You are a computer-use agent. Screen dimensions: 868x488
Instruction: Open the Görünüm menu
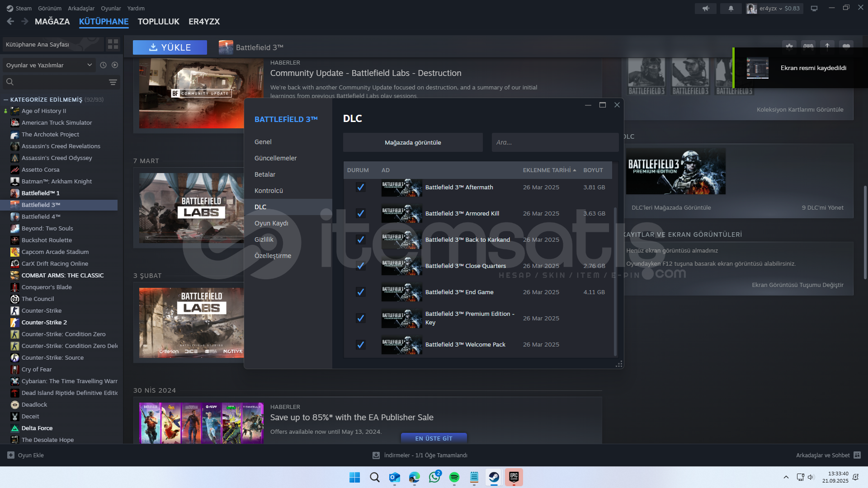pos(50,8)
